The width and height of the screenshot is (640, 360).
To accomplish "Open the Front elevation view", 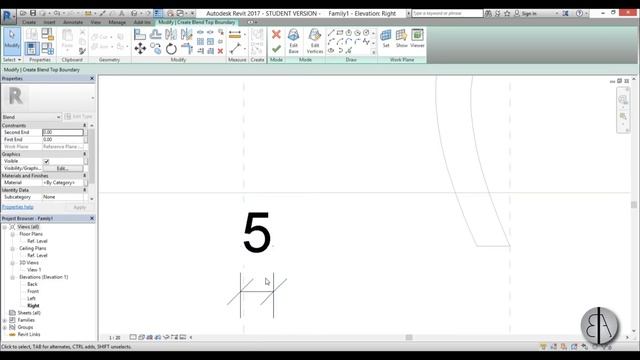I will [33, 291].
